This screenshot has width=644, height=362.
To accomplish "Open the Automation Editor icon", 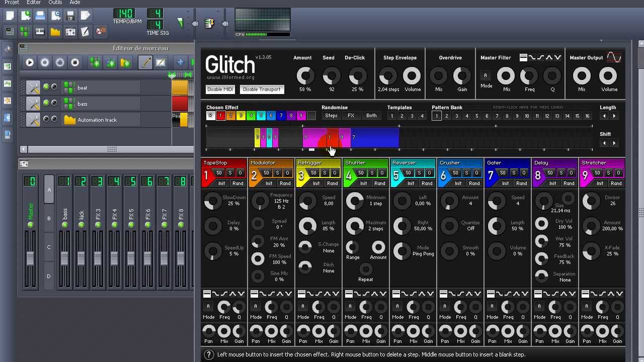I will (55, 32).
